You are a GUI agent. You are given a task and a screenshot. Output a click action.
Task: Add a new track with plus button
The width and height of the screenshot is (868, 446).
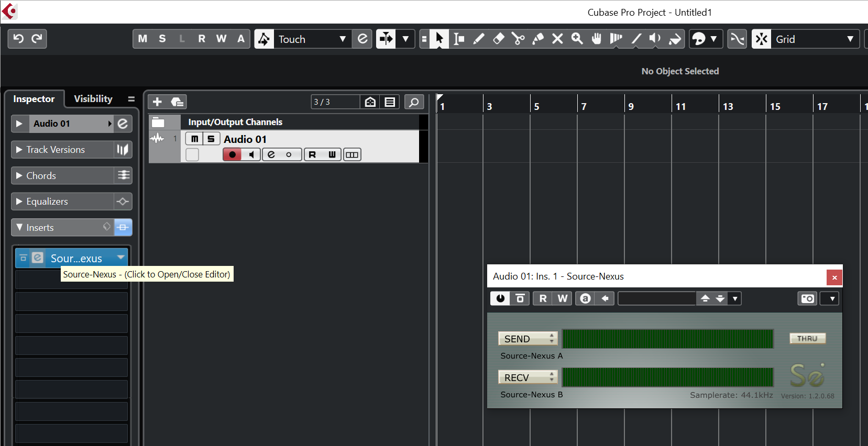[157, 102]
